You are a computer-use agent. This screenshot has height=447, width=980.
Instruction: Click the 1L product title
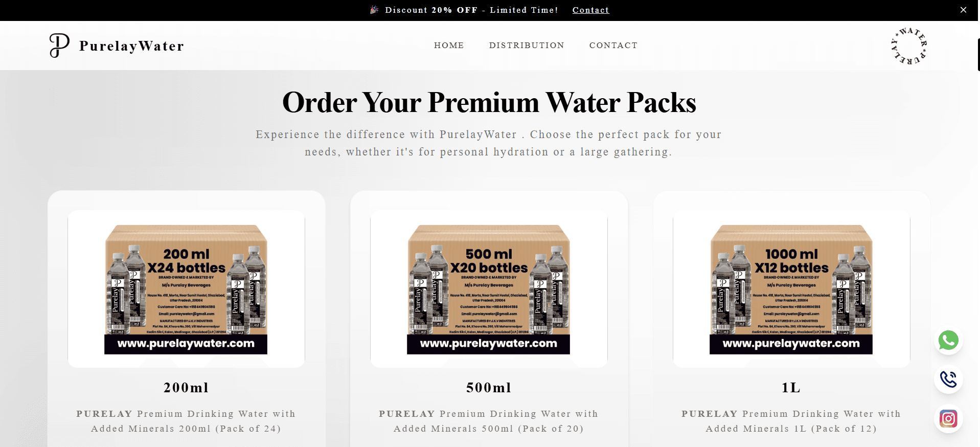click(x=791, y=388)
